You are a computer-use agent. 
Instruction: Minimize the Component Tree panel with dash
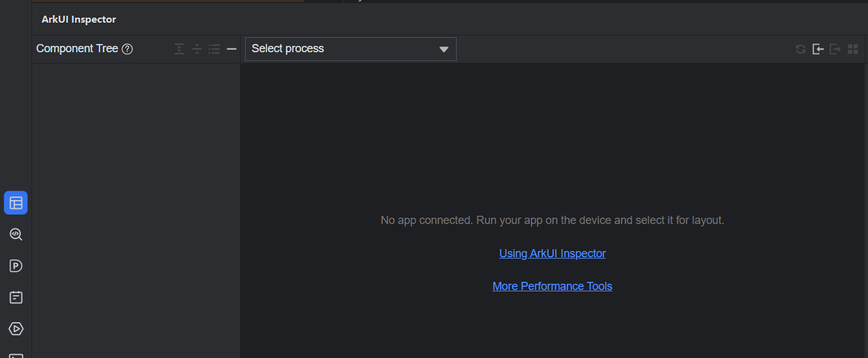231,49
